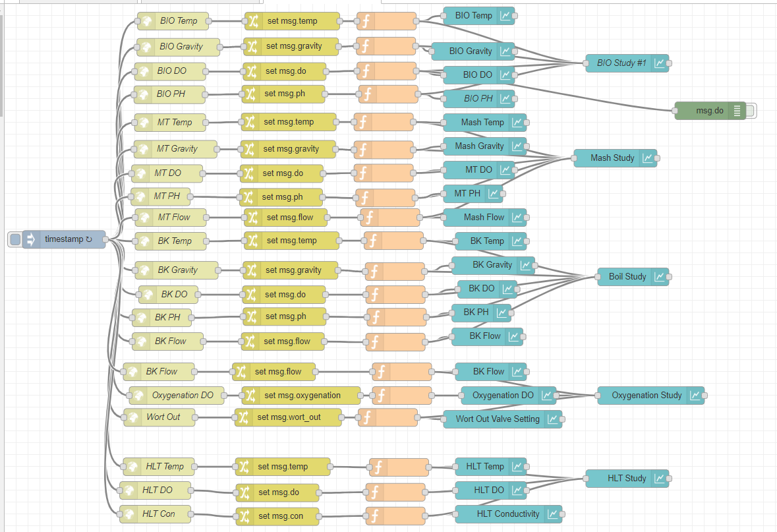This screenshot has width=777, height=532.
Task: Select the set msg.flow node in MT Flow row
Action: 286,217
